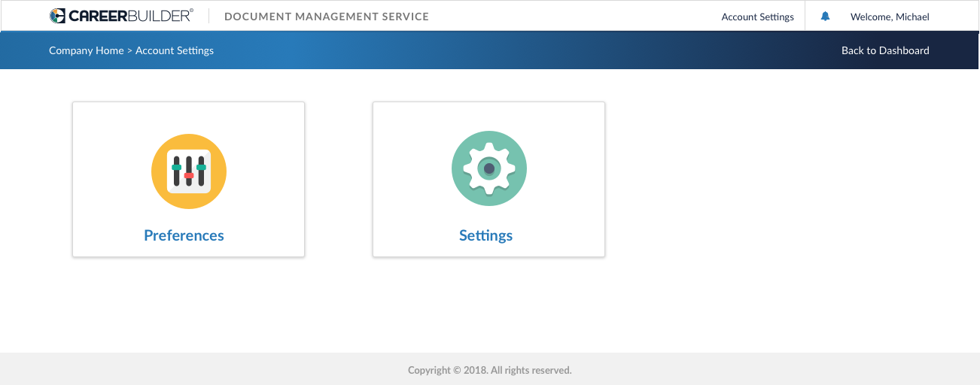Click the CareerBuilder circular logo icon
Image resolution: width=980 pixels, height=385 pixels.
(57, 16)
